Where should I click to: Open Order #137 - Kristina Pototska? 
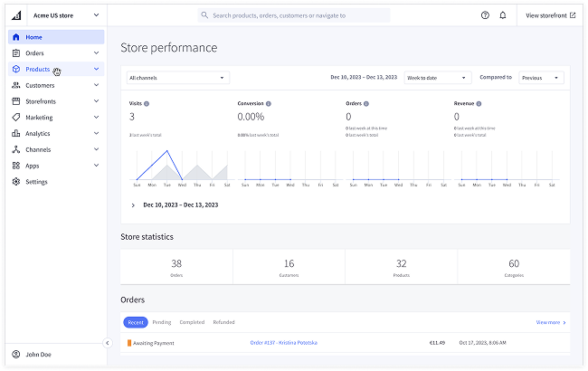[x=283, y=342]
